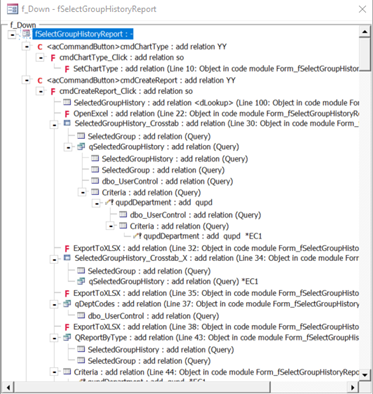Collapse the qDeptCodes node
The image size is (373, 394).
pyautogui.click(x=54, y=305)
